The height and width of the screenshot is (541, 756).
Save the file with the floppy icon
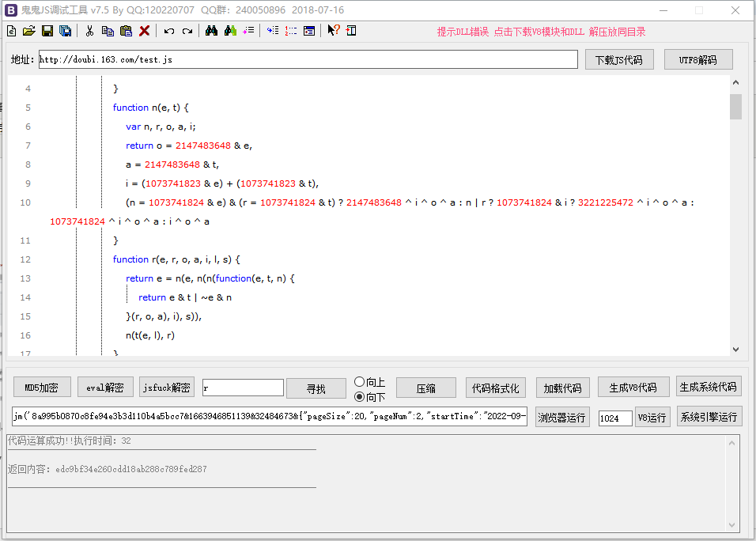(x=47, y=32)
